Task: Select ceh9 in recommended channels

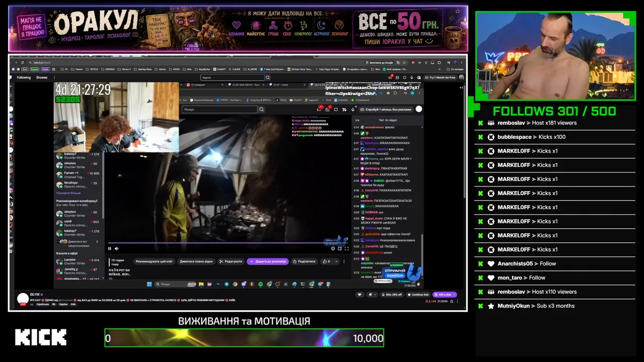Action: (x=78, y=223)
